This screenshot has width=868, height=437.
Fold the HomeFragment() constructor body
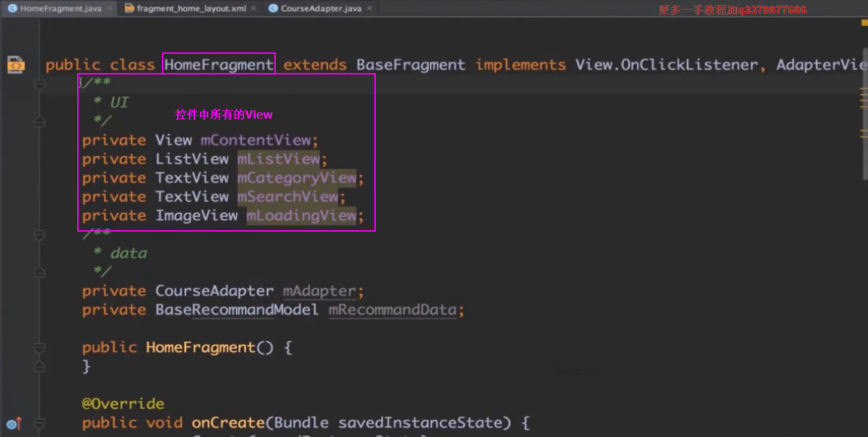coord(39,347)
